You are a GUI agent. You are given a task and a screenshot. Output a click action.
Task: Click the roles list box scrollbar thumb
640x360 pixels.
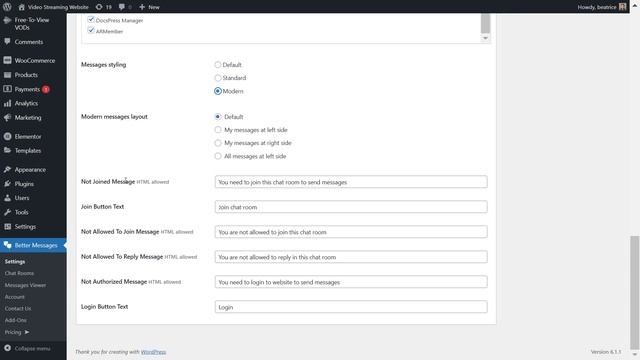pos(485,23)
